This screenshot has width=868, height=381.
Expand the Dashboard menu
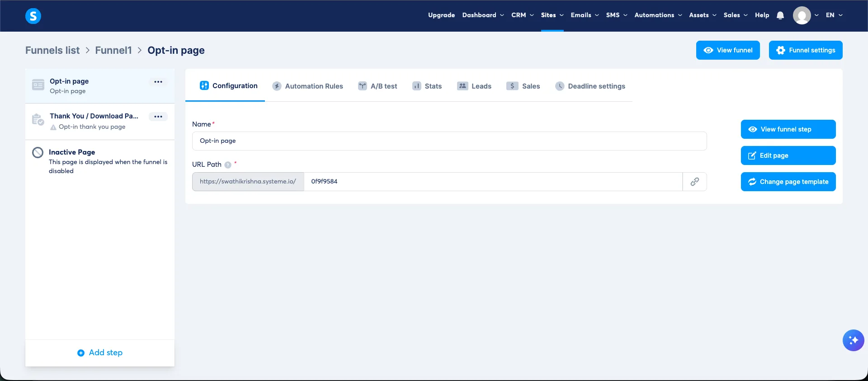[x=483, y=15]
